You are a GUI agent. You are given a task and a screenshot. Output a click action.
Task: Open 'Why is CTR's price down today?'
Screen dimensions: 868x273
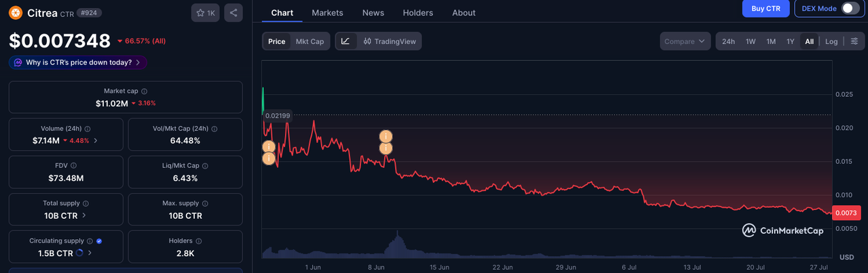coord(78,62)
